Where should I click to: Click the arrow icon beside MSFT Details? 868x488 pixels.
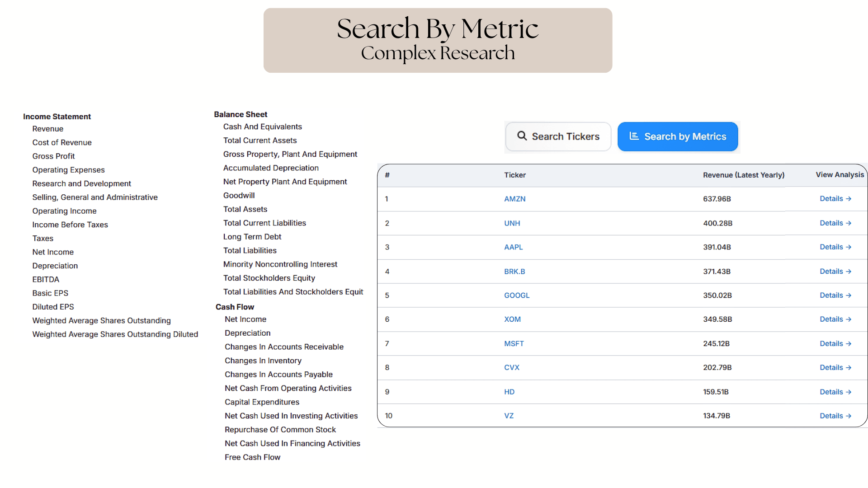pyautogui.click(x=849, y=343)
